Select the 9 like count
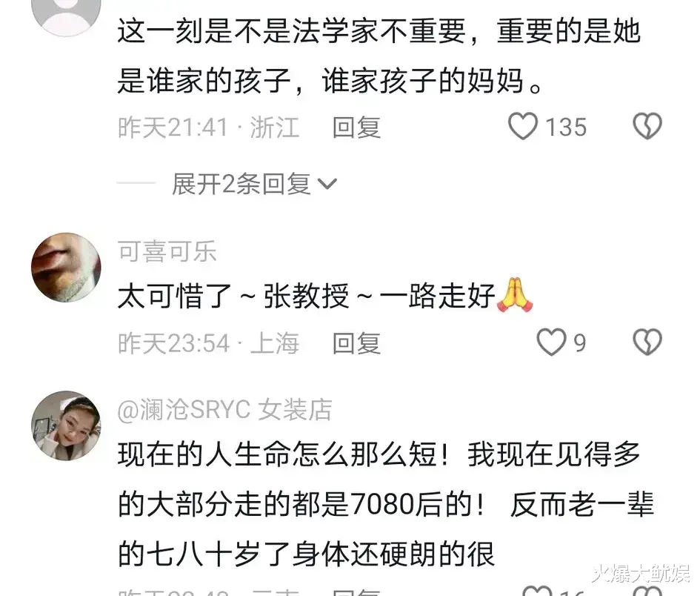This screenshot has height=596, width=700. 579,343
